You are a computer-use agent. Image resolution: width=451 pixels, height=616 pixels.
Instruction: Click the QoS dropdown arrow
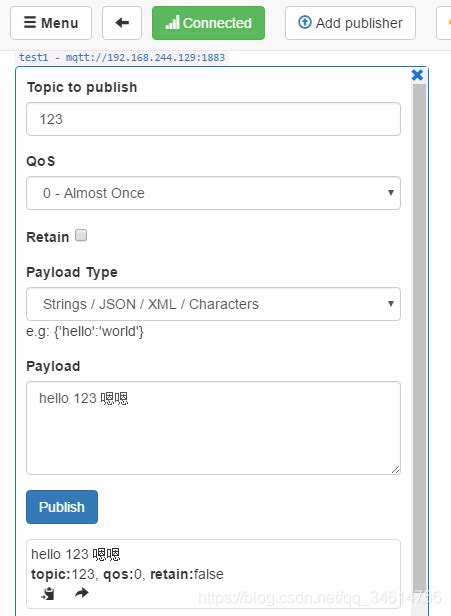point(390,192)
